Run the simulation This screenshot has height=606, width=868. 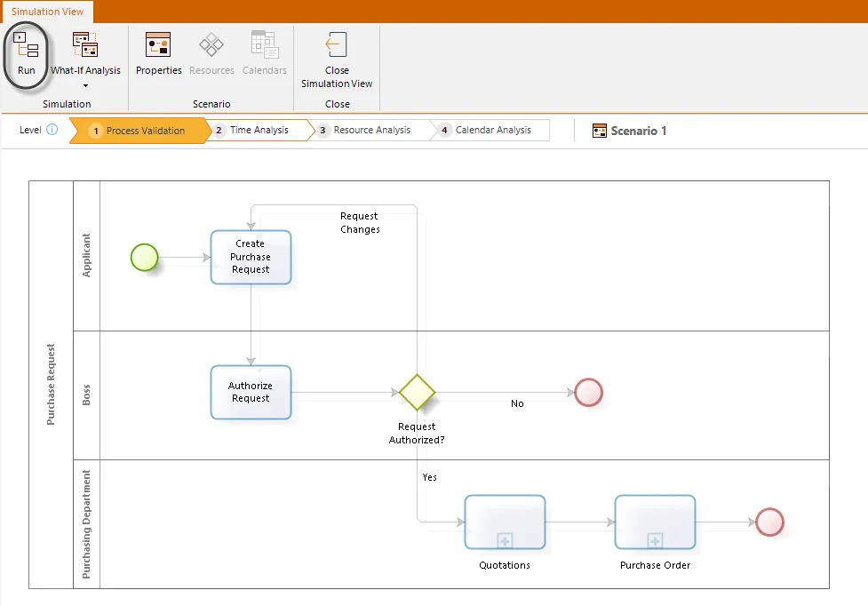pos(26,55)
